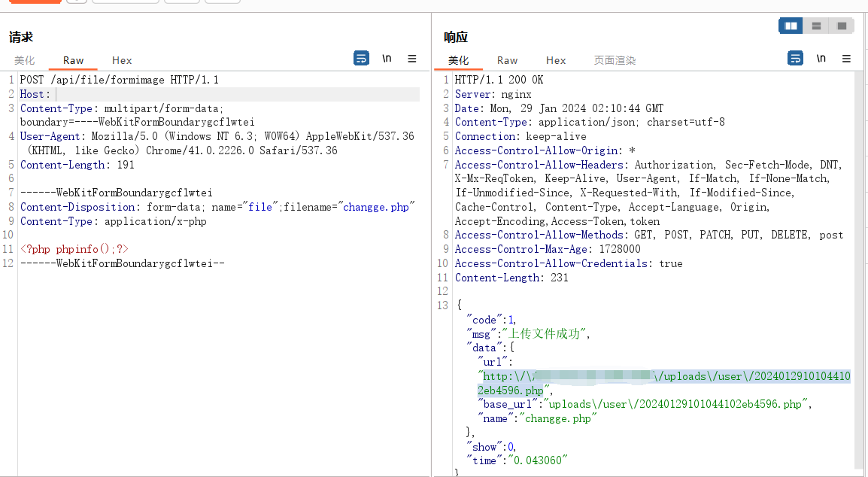Click response status line "HTTP/1.1 200 OK"
The width and height of the screenshot is (868, 477).
click(499, 80)
